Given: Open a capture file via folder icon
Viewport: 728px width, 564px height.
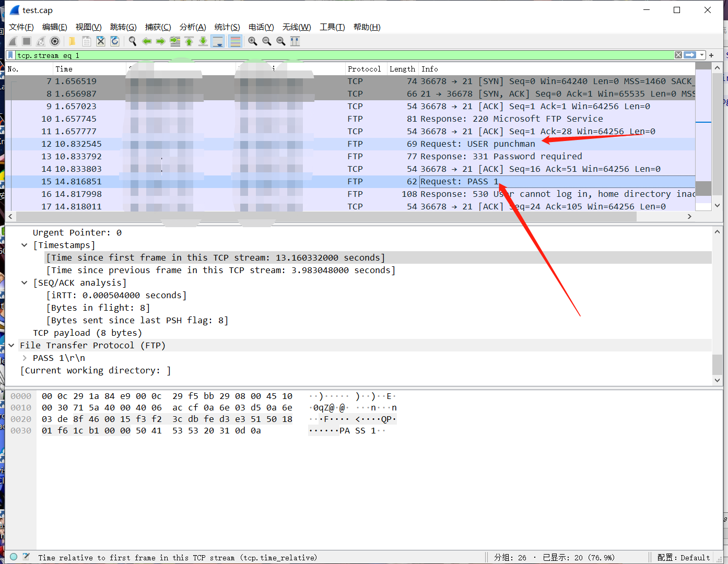Looking at the screenshot, I should [x=72, y=41].
